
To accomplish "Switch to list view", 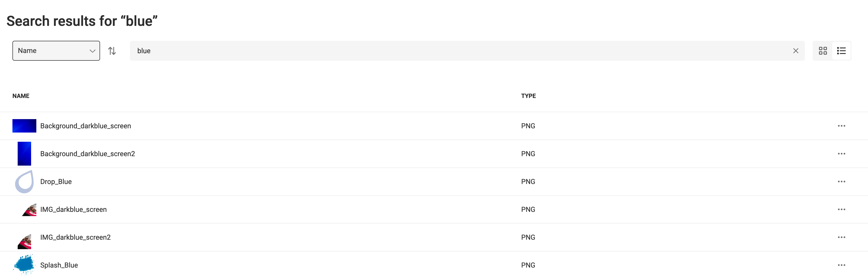I will click(x=841, y=51).
